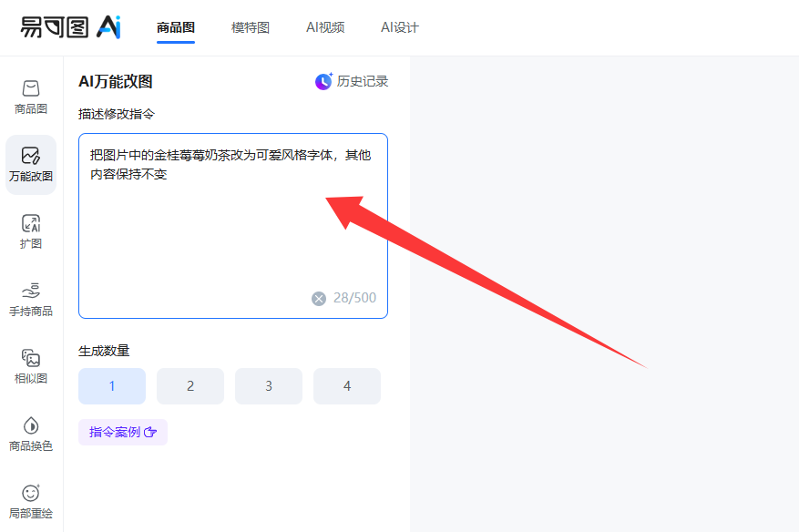The image size is (799, 532).
Task: Click the 历史记录 clock icon
Action: point(323,82)
